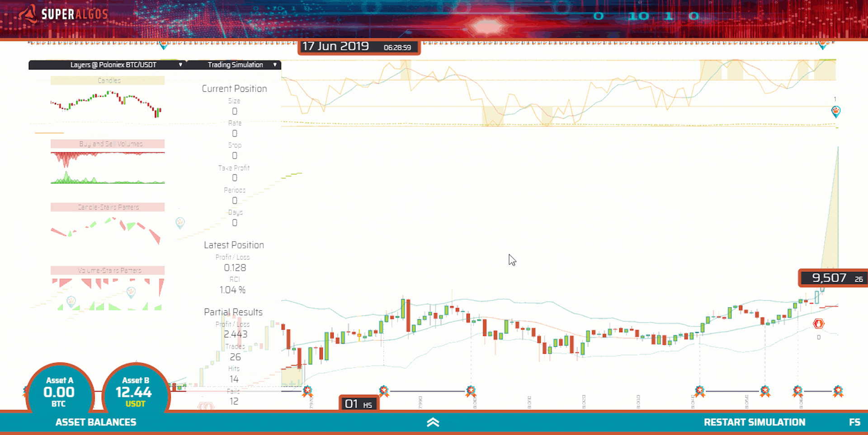
Task: Select the ASSET BALANCES menu item
Action: pos(96,422)
